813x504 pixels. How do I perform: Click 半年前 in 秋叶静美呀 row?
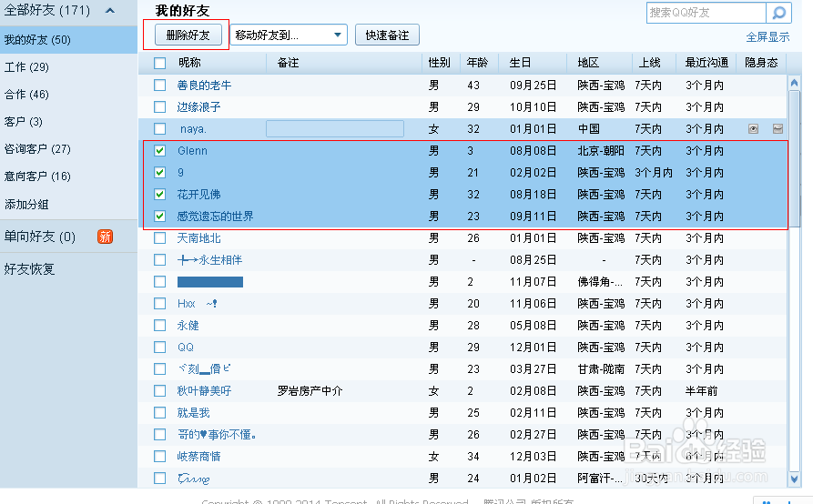(x=702, y=390)
